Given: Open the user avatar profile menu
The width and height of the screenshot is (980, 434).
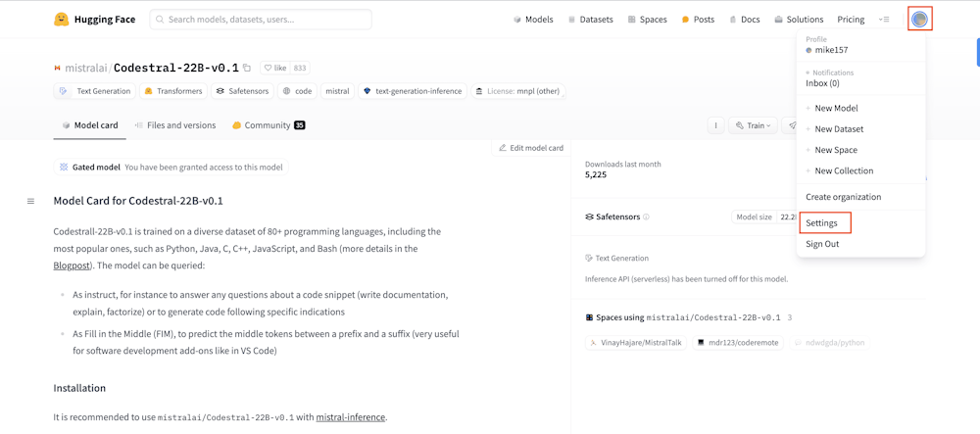Looking at the screenshot, I should [919, 19].
